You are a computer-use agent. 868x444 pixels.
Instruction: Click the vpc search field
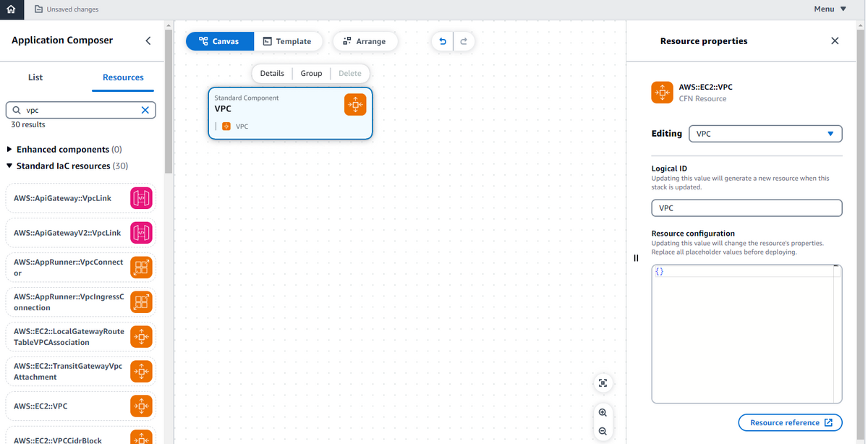tap(80, 110)
